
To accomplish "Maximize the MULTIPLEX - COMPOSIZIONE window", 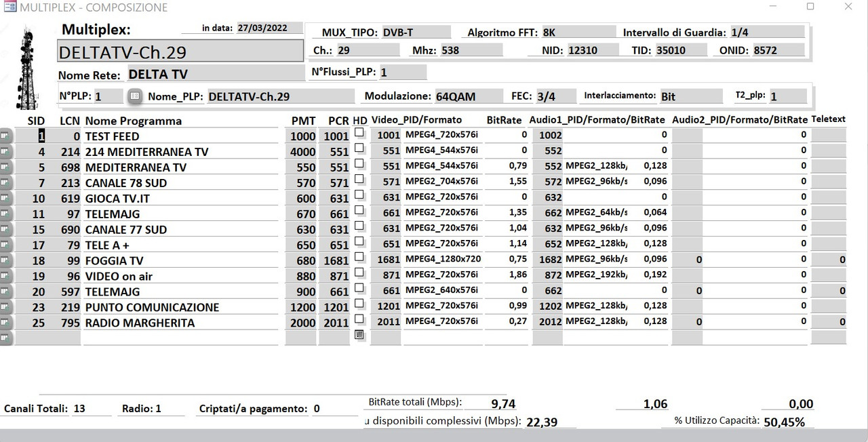I will (810, 6).
